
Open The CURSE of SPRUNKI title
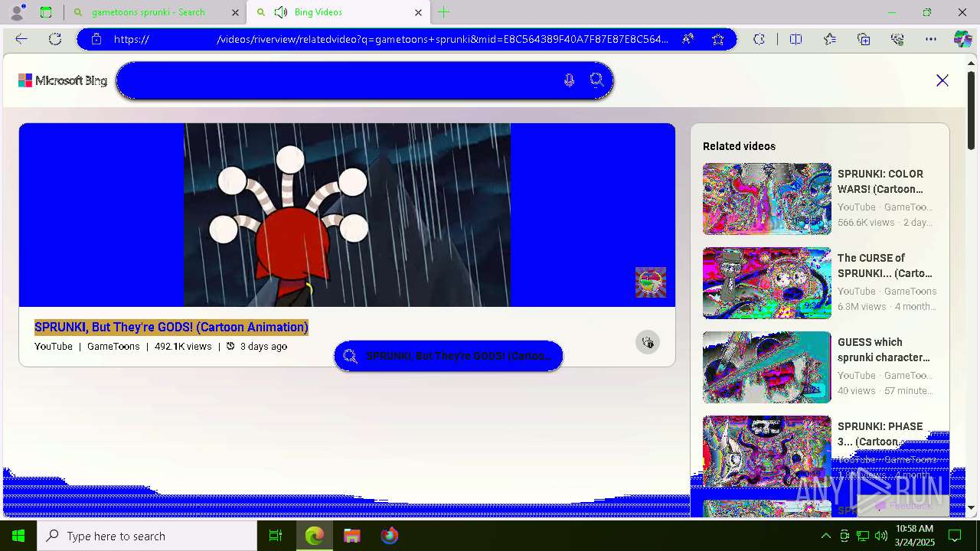885,266
